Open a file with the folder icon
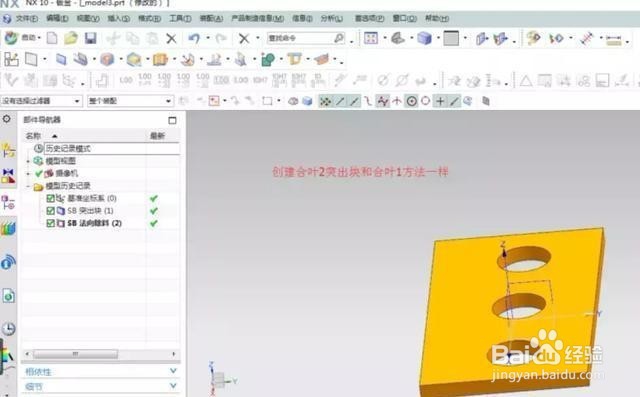This screenshot has width=640, height=397. pyautogui.click(x=71, y=38)
